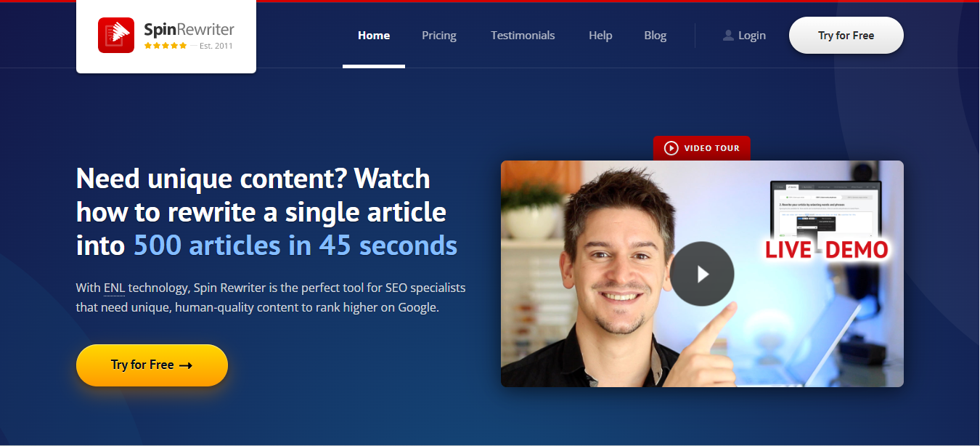This screenshot has height=446, width=980.
Task: Open the Testimonials page
Action: point(523,36)
